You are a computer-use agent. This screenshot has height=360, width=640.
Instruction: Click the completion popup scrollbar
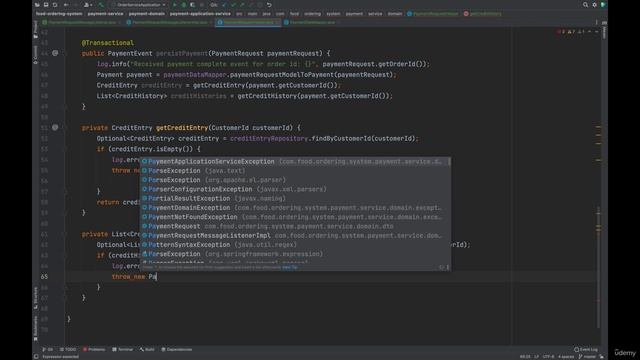coord(449,162)
